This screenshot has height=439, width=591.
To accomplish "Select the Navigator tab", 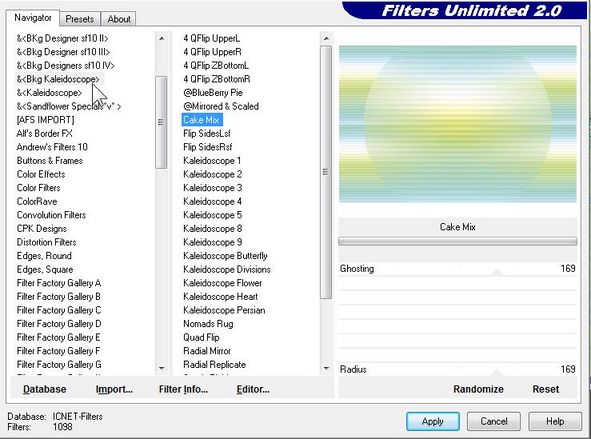I will coord(33,18).
